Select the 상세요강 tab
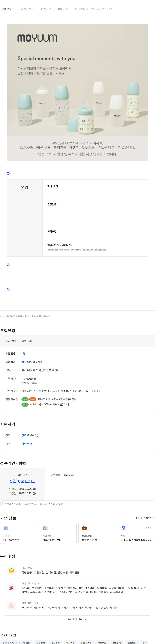The height and width of the screenshot is (644, 155). [6, 9]
